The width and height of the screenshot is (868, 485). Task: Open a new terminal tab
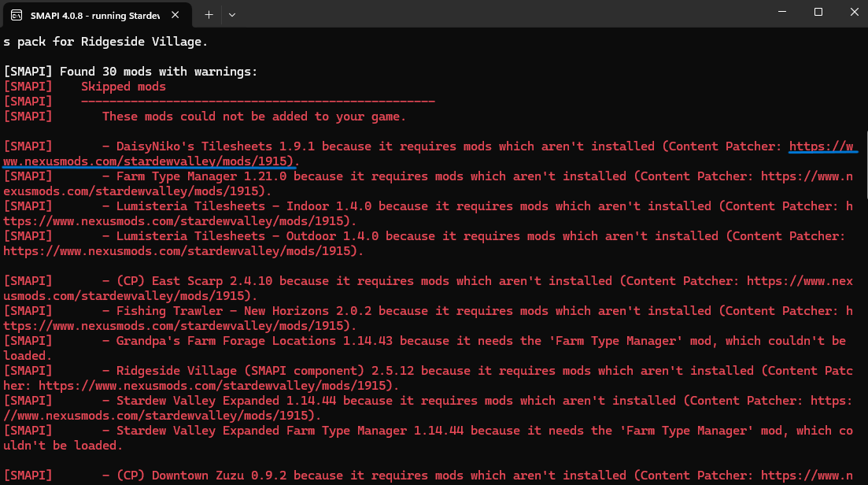(209, 14)
